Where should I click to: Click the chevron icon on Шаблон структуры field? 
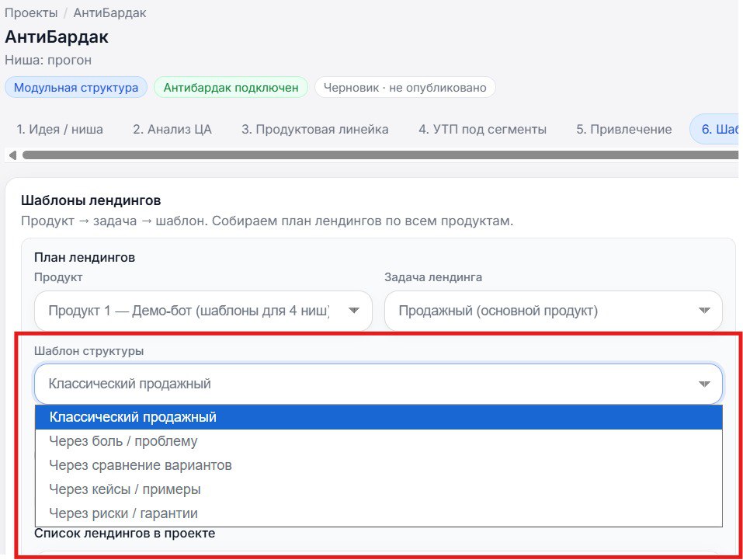tap(705, 383)
